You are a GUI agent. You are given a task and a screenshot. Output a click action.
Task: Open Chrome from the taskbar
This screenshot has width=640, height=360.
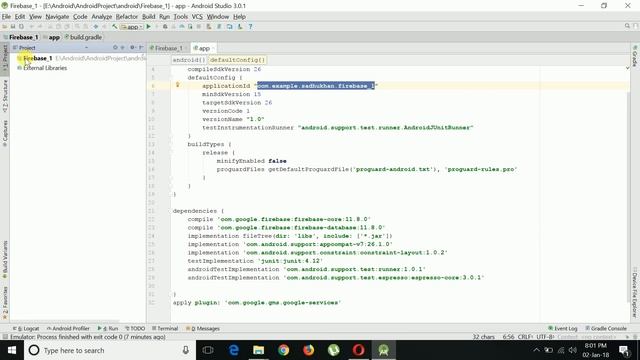click(x=283, y=350)
